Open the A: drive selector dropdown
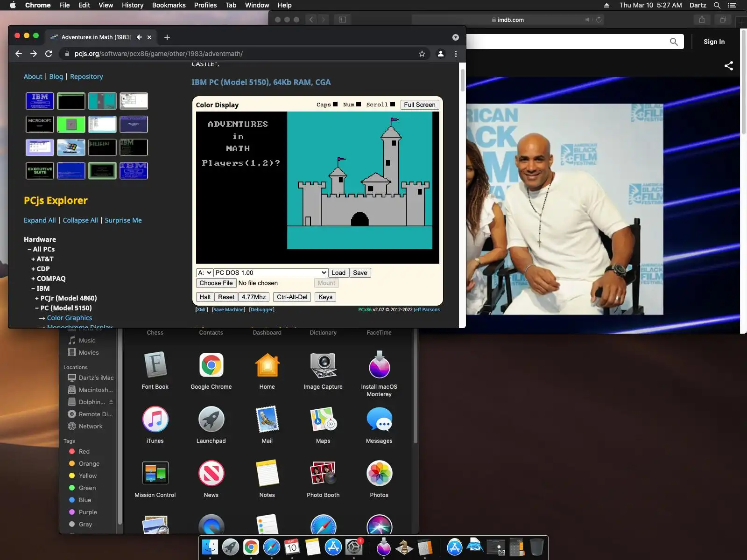The height and width of the screenshot is (560, 747). [x=204, y=273]
